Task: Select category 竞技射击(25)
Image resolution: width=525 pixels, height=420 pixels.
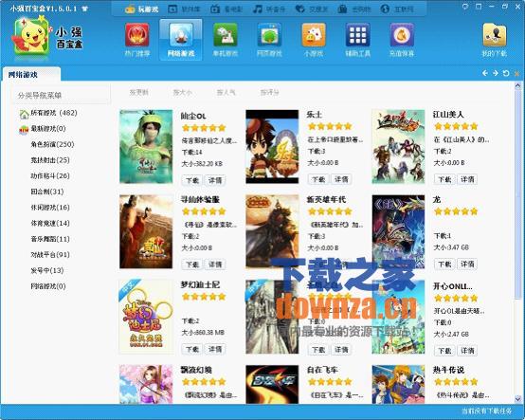Action: [50, 160]
